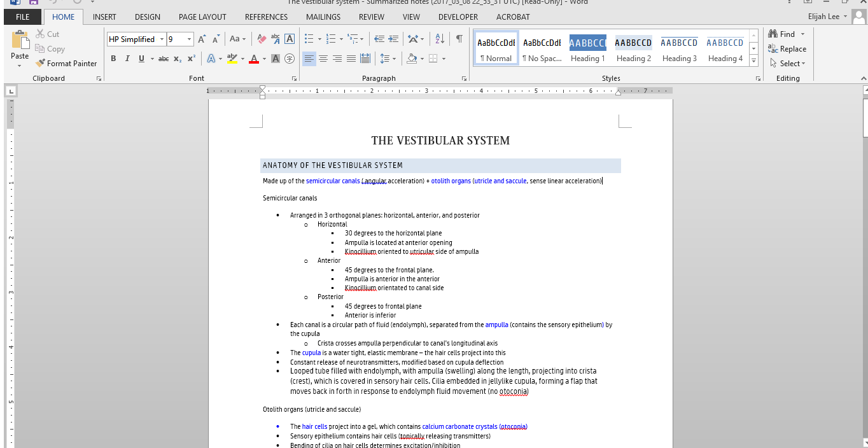Increase font size with Grow Font

[x=202, y=39]
